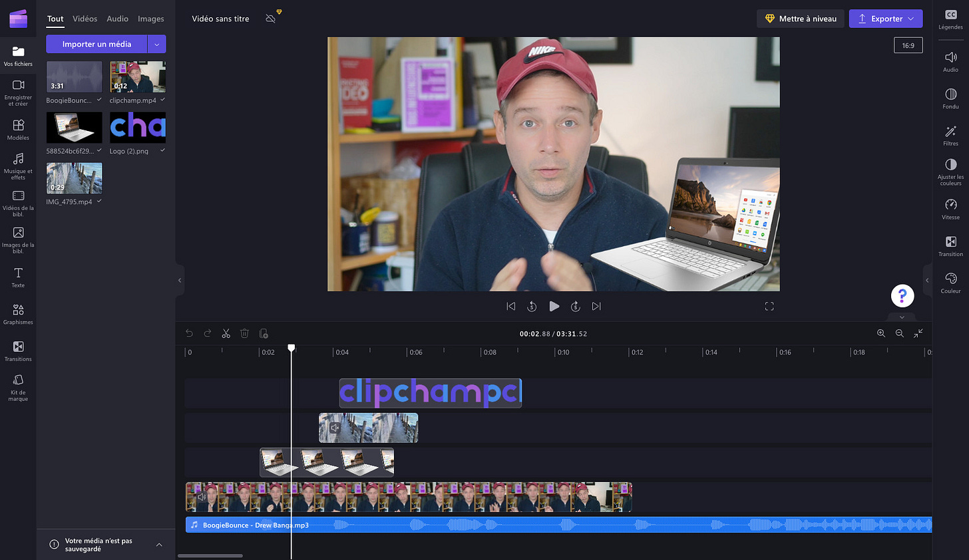The image size is (969, 560).
Task: Switch to the Images tab
Action: tap(151, 19)
